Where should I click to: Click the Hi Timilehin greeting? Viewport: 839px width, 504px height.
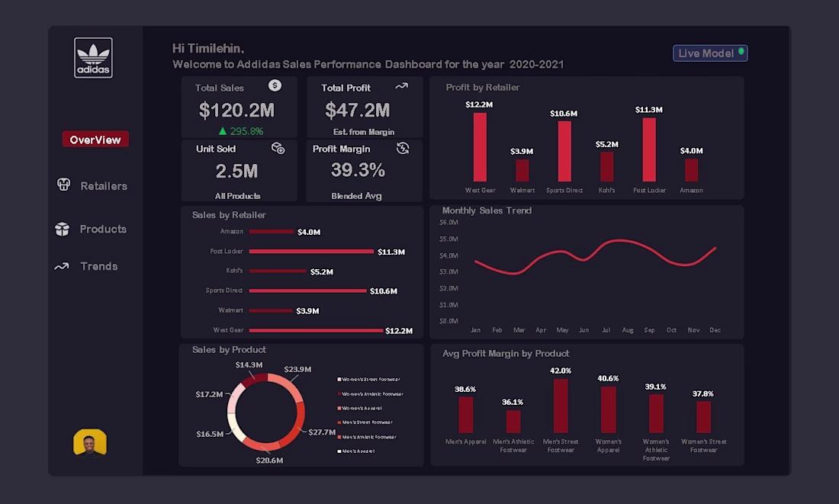pyautogui.click(x=208, y=48)
